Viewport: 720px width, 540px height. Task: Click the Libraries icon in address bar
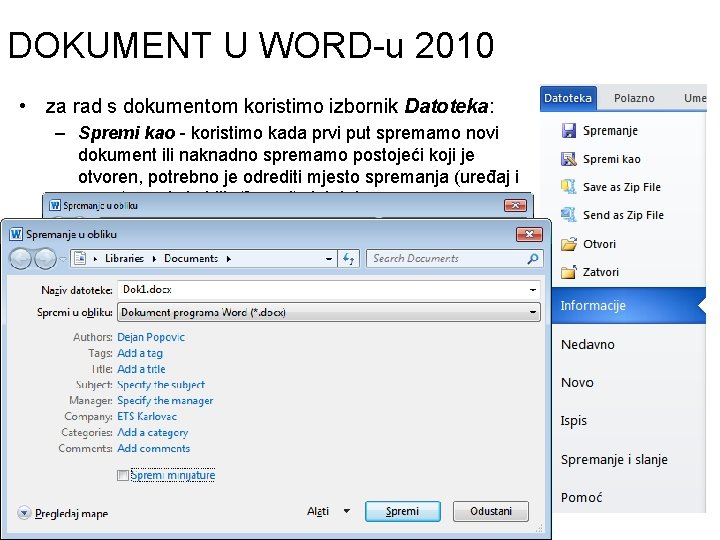(80, 259)
